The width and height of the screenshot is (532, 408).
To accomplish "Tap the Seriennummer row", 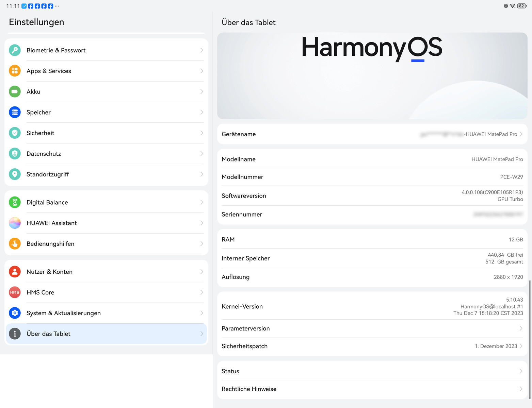I will tap(372, 214).
